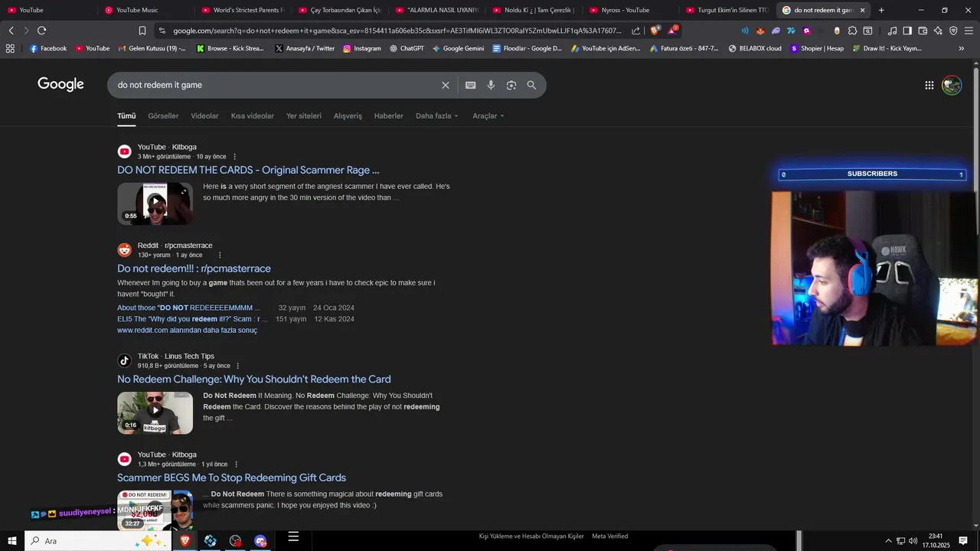Switch to the Alışveriş tab
Viewport: 980px width, 551px height.
[x=348, y=116]
